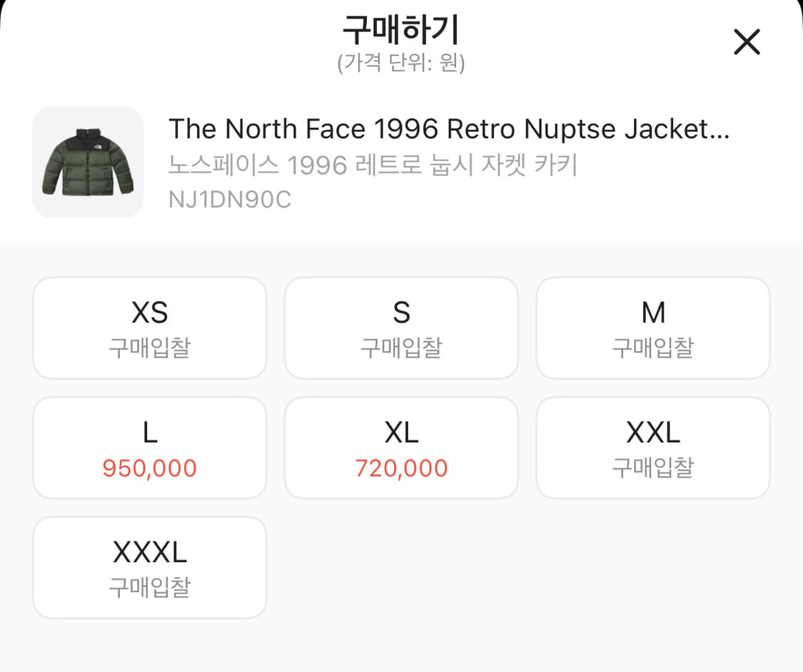
Task: Select size XS purchase bid option
Action: [x=149, y=328]
